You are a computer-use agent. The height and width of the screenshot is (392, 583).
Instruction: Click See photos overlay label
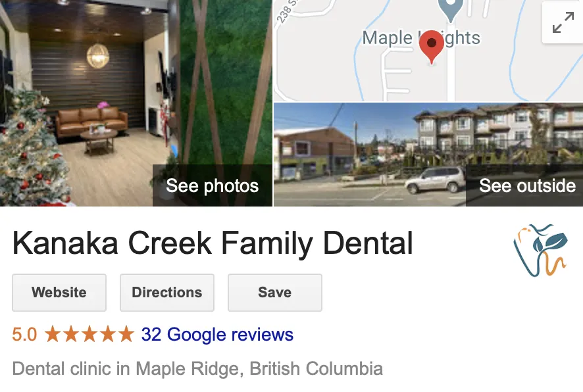point(213,185)
